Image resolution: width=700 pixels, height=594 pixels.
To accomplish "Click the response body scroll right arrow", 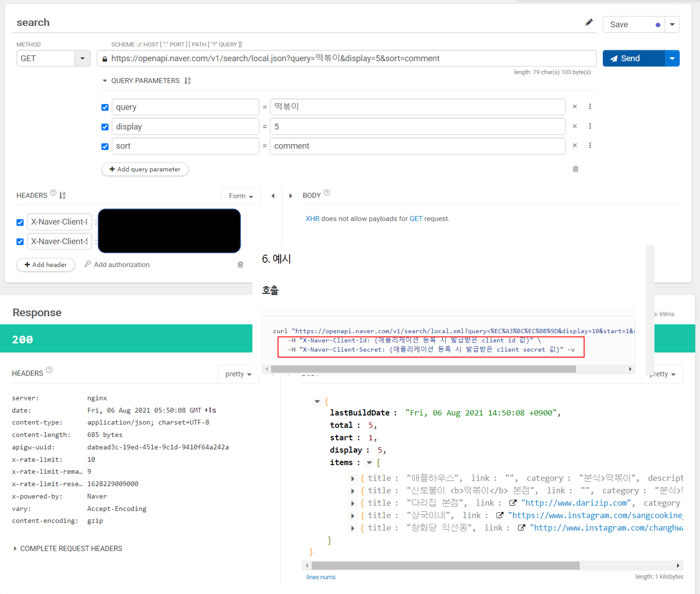I will click(x=678, y=566).
